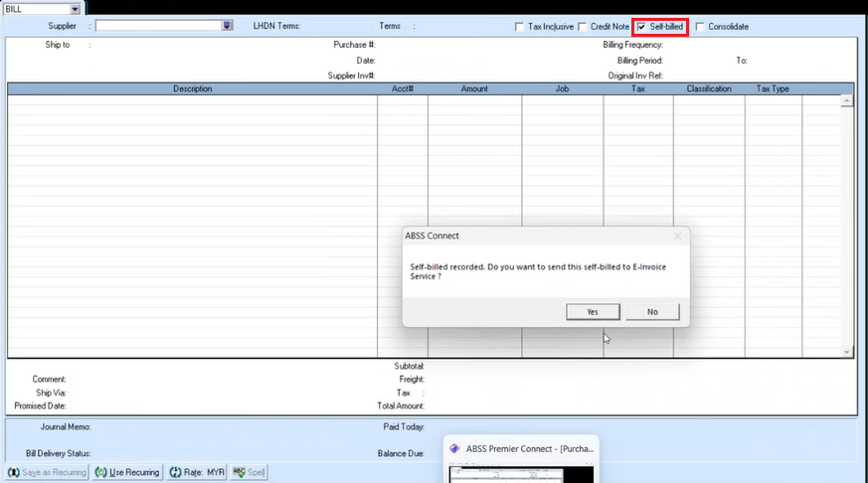Click the scroll up arrow of line items
The width and height of the screenshot is (868, 483).
(x=847, y=100)
